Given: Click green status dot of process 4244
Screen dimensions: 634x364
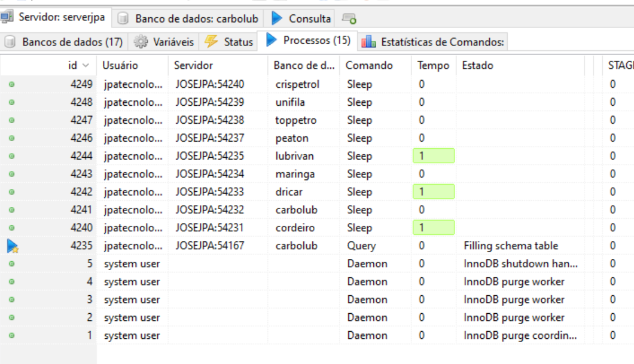Looking at the screenshot, I should (12, 156).
